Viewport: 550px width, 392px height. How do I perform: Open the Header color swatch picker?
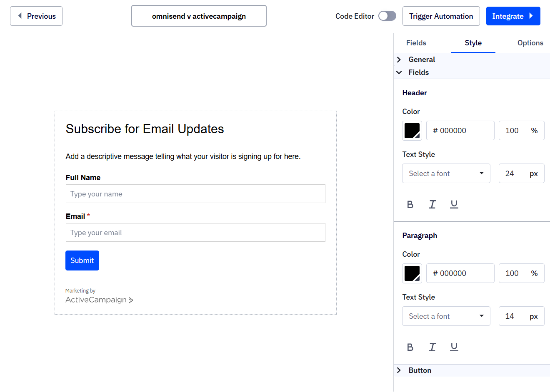[x=412, y=131]
